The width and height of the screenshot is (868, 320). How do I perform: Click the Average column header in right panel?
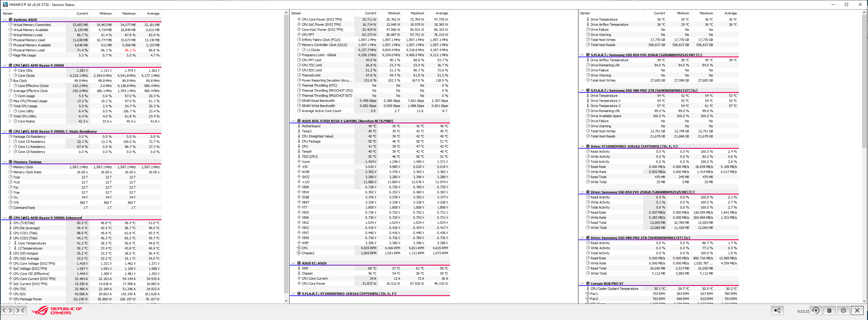(x=727, y=13)
